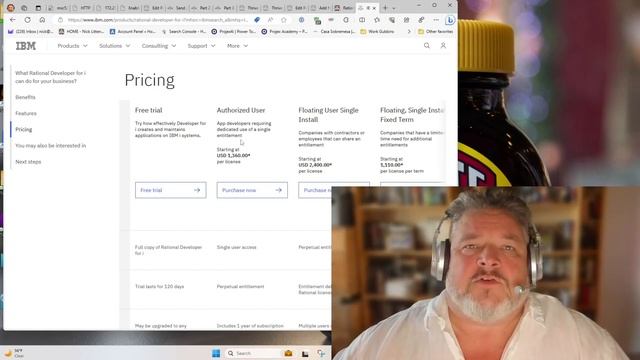Screen dimensions: 640x360
Task: Open Casa Solenemsa bookmark
Action: point(334,31)
